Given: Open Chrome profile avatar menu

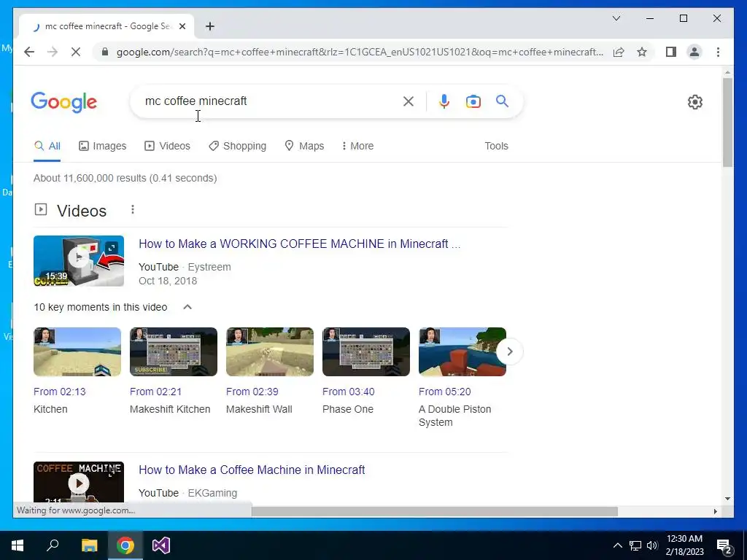Looking at the screenshot, I should [x=694, y=52].
